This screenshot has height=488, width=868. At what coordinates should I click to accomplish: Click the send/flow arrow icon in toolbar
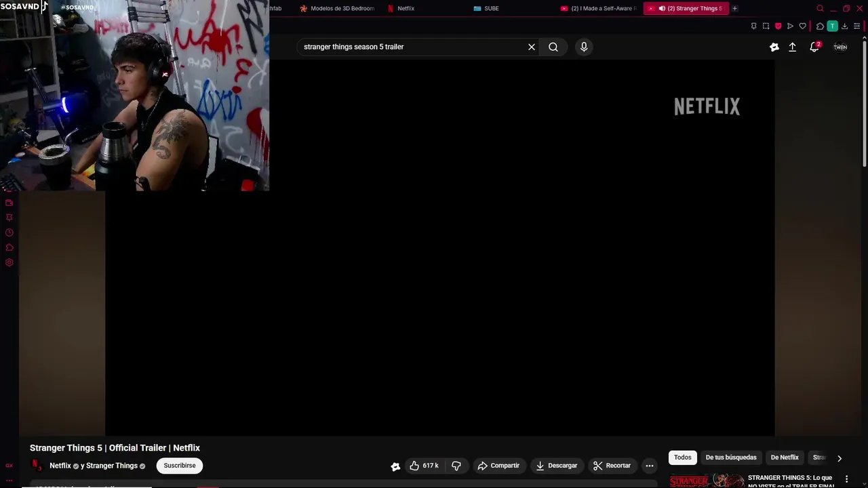790,26
